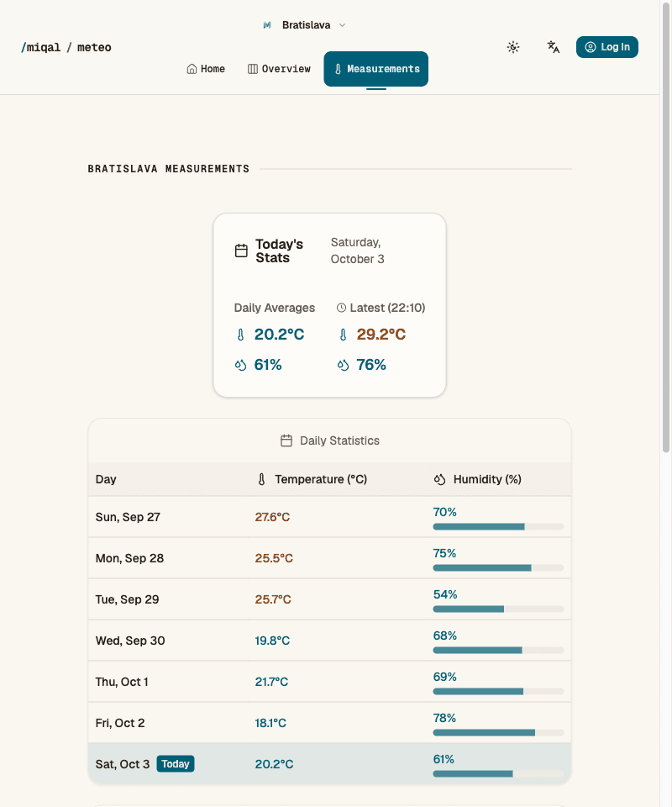Click the clock icon next to Latest
672x807 pixels.
[341, 308]
